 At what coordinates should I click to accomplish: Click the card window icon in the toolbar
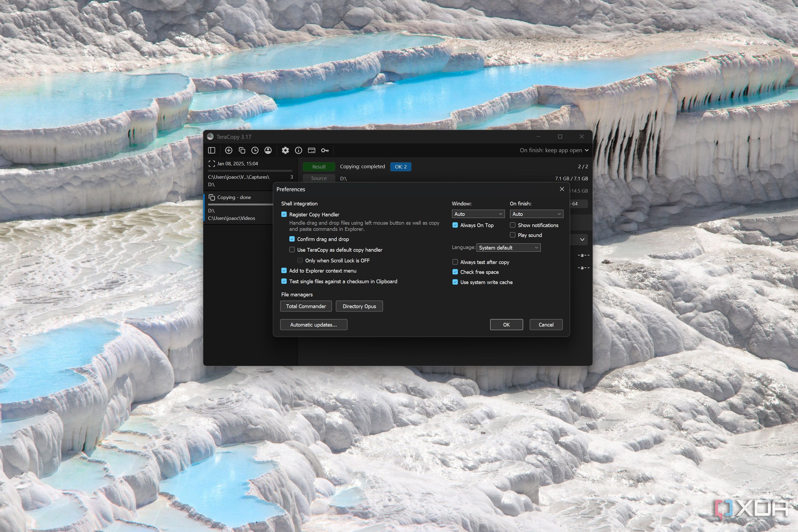pyautogui.click(x=312, y=150)
